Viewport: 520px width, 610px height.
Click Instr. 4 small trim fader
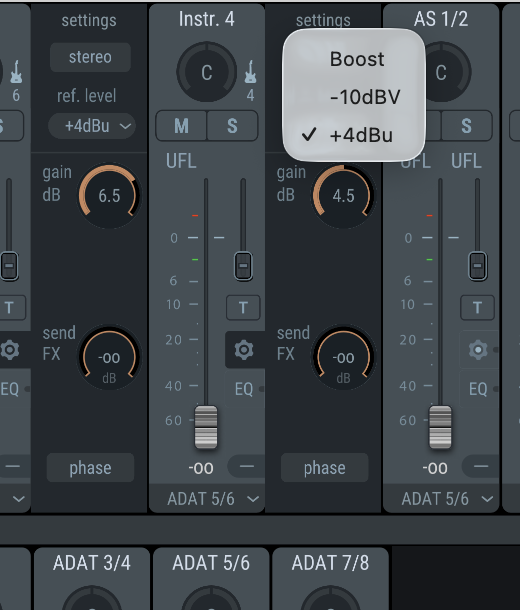pyautogui.click(x=243, y=266)
